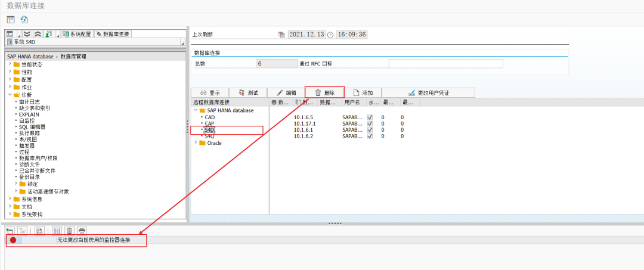Open 缺少表和索引 tree item
644x270 pixels.
coord(35,108)
